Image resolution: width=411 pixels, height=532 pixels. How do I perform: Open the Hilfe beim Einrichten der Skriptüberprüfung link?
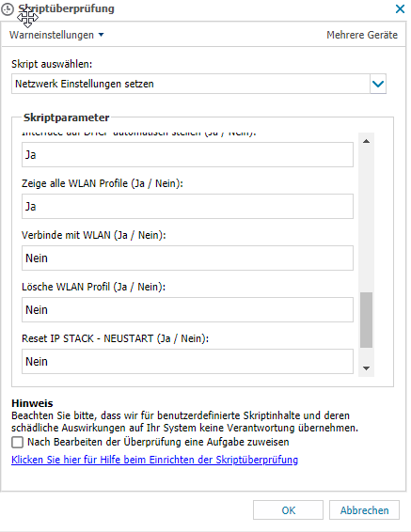pyautogui.click(x=155, y=460)
